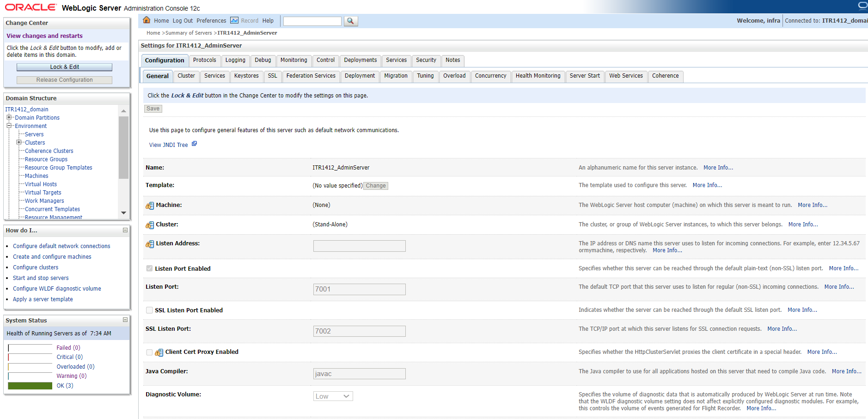Click the SSL Listen Port field
The height and width of the screenshot is (419, 868).
[359, 331]
